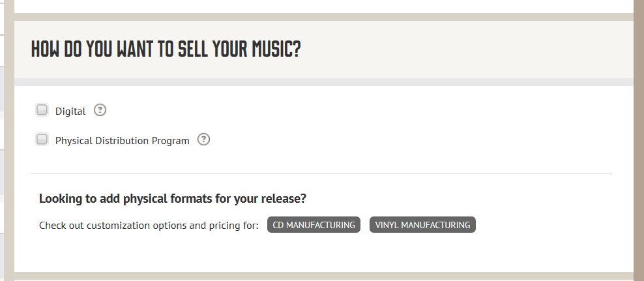The width and height of the screenshot is (644, 281).
Task: Tick the Physical Distribution Program checkbox
Action: pyautogui.click(x=42, y=140)
